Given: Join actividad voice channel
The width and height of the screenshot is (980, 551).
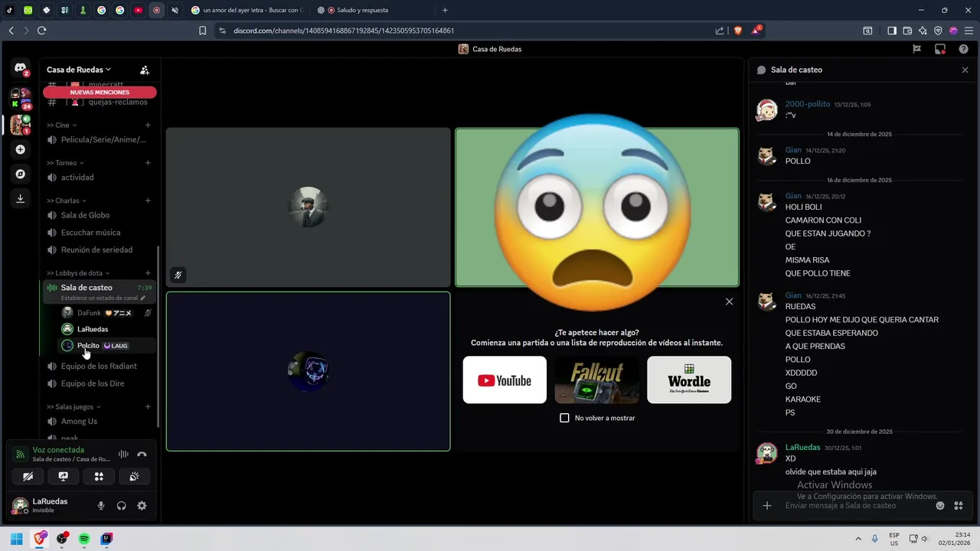Looking at the screenshot, I should 100,177.
